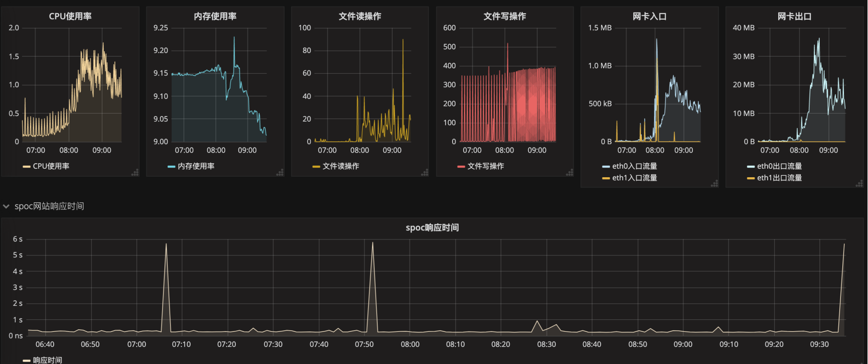Click the 2.0 label in the CPU使用率 chart

(x=14, y=28)
